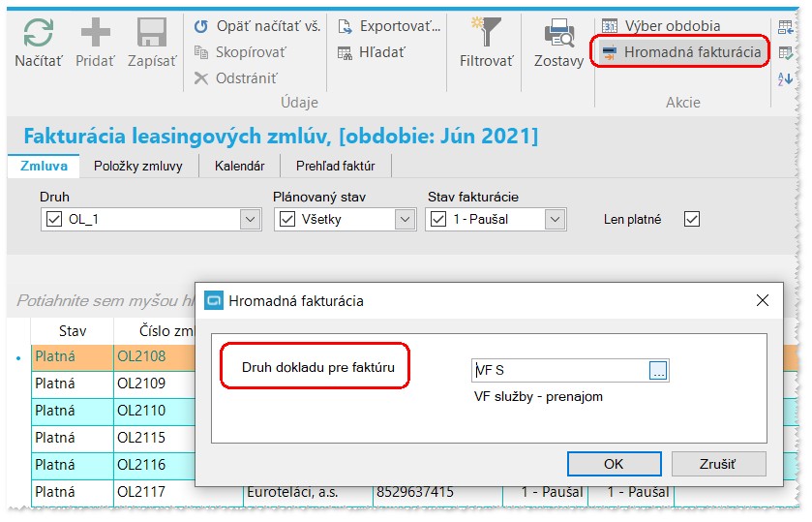Click grid icon with arrow at top right

coord(786,26)
